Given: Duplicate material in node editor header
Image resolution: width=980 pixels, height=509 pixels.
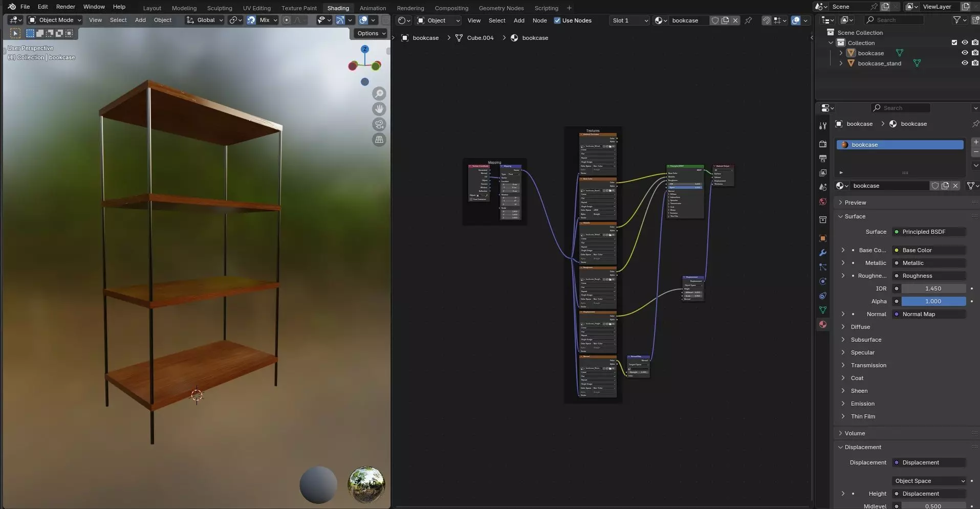Looking at the screenshot, I should point(725,20).
